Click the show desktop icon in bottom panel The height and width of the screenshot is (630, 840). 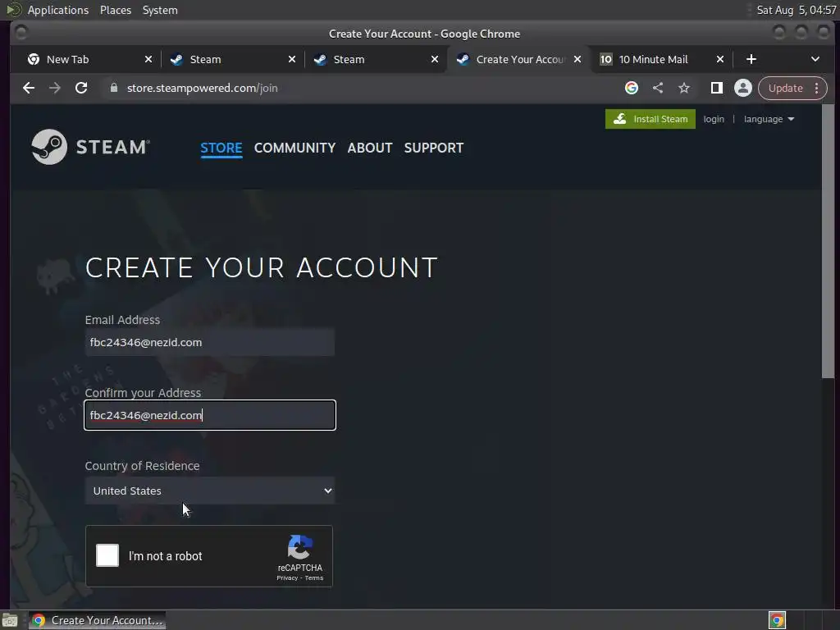pos(10,620)
